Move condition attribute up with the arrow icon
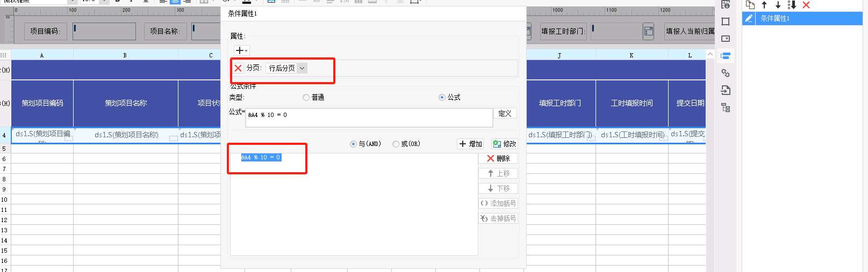Viewport: 868px width, 272px height. [764, 5]
